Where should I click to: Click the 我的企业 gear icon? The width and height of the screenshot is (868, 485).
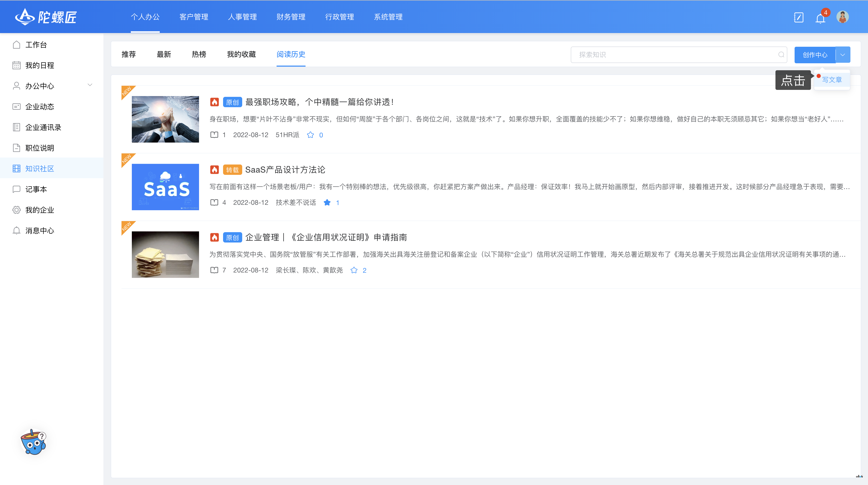[x=17, y=210]
